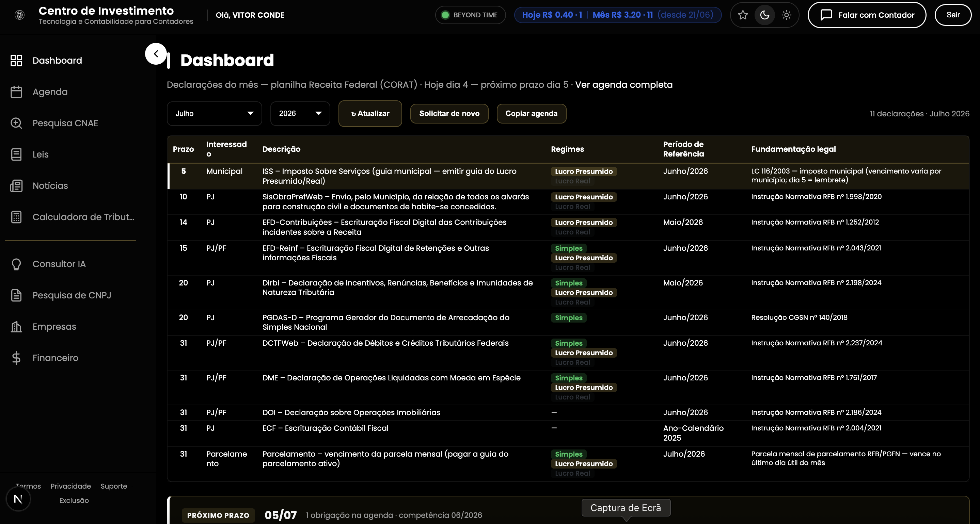Open the Julho month dropdown

[214, 113]
